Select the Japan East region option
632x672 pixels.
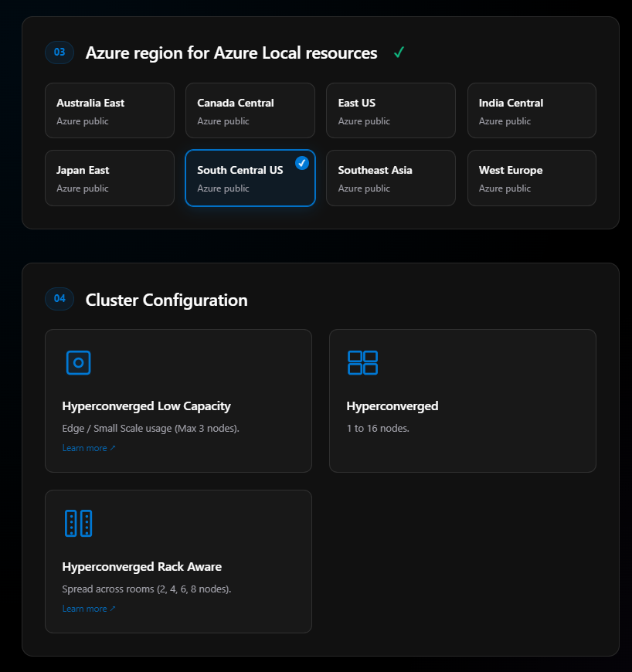110,178
